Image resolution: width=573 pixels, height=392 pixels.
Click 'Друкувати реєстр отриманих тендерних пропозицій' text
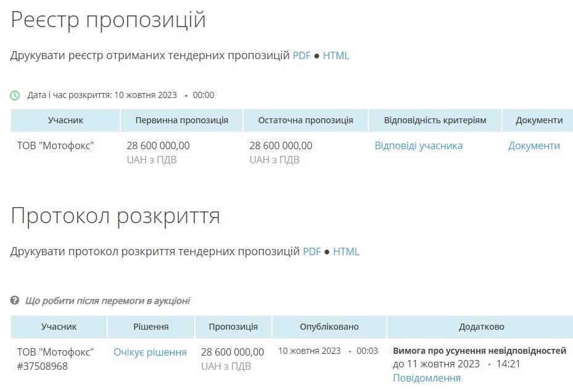click(150, 55)
